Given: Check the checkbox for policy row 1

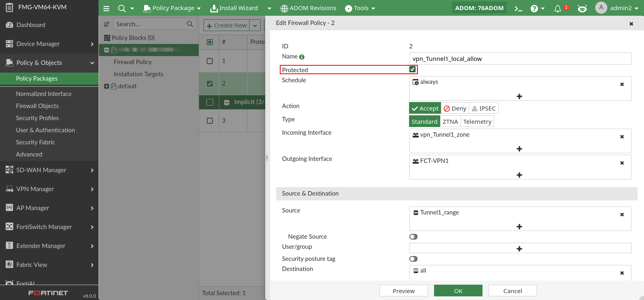Looking at the screenshot, I should (210, 61).
